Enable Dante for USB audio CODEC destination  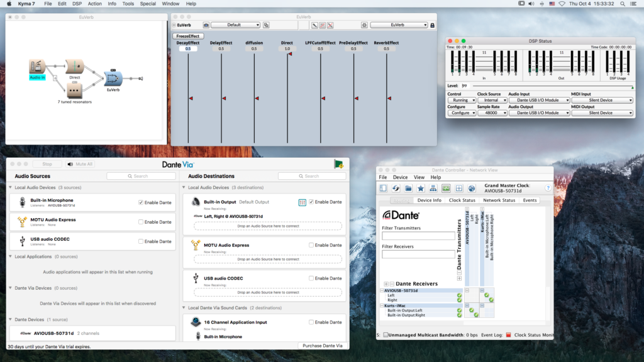tap(311, 278)
